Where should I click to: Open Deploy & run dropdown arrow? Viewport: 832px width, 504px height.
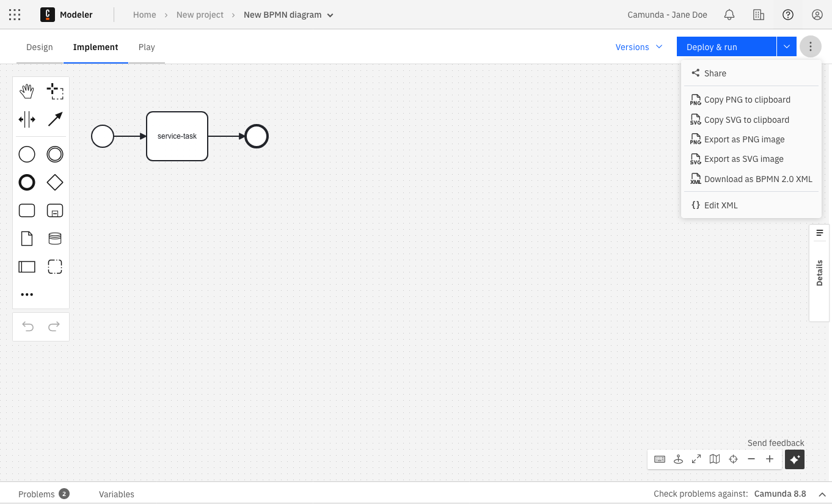coord(787,47)
